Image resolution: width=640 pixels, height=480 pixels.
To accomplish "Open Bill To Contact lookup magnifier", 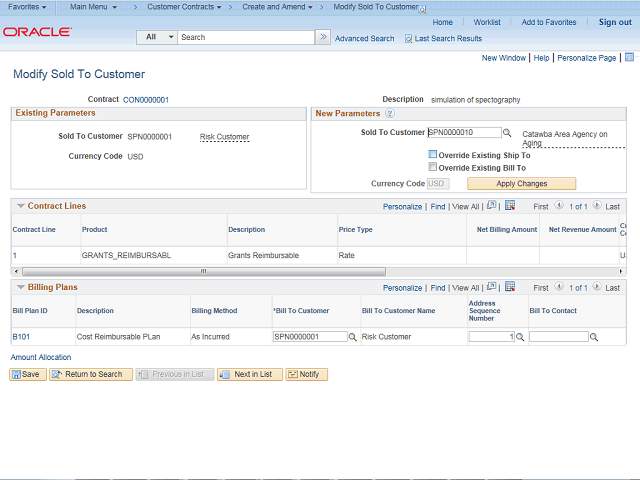I will [594, 337].
